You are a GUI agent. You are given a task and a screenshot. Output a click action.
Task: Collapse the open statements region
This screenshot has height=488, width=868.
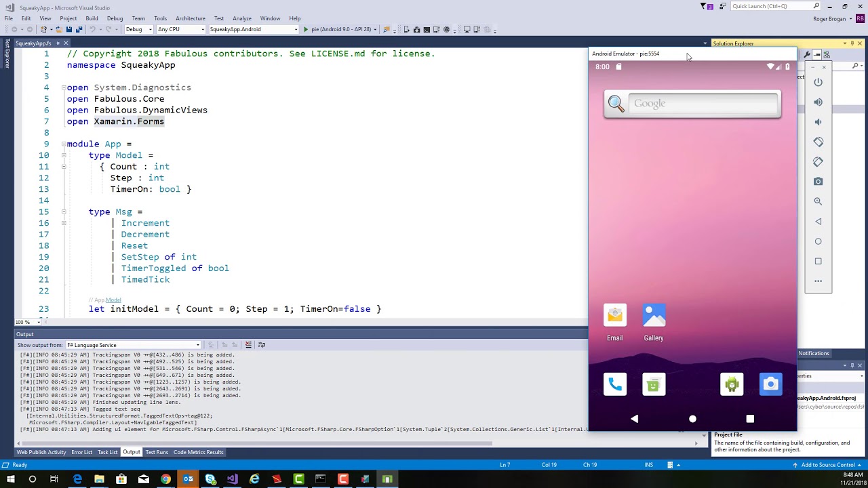[64, 87]
